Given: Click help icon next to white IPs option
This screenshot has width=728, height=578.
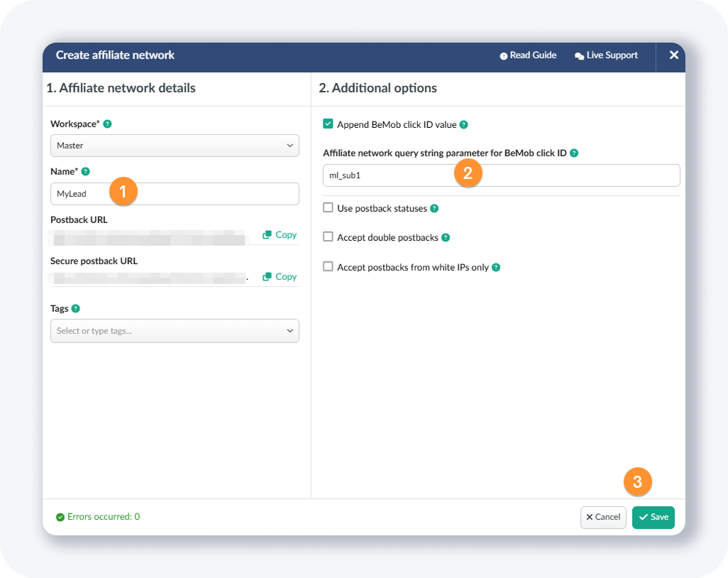Looking at the screenshot, I should click(x=496, y=268).
